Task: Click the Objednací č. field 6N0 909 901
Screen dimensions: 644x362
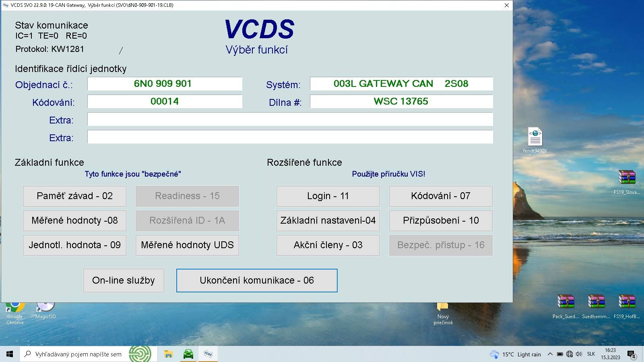Action: [x=165, y=84]
